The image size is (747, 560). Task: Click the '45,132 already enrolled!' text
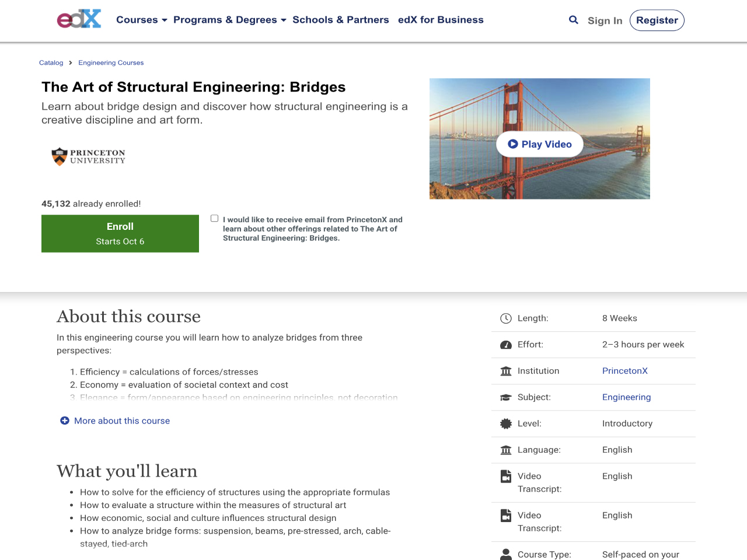point(91,204)
